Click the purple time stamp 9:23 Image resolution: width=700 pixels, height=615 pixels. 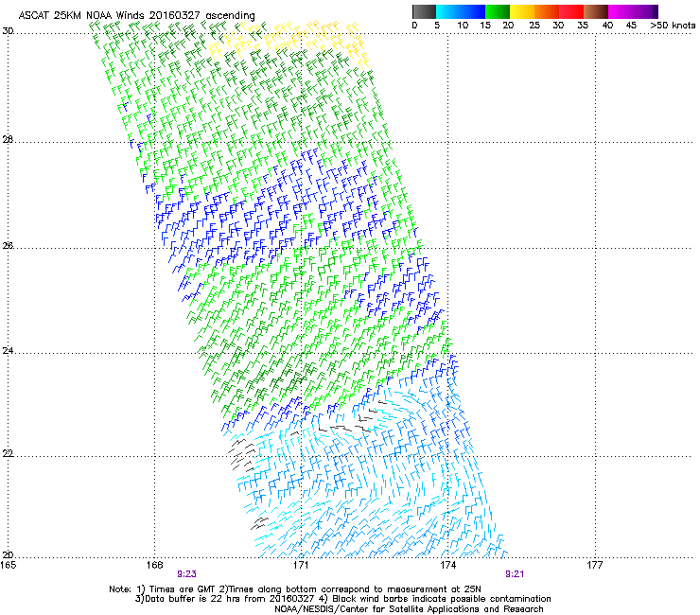pyautogui.click(x=186, y=574)
